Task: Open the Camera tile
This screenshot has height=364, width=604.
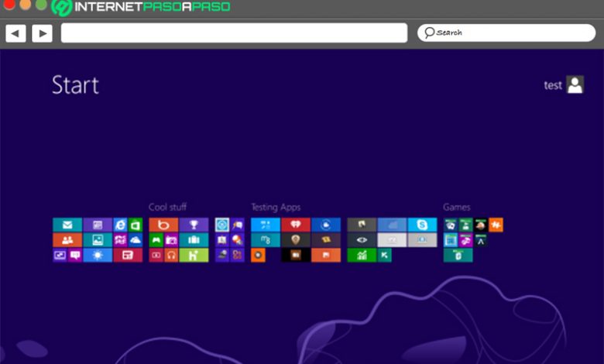Action: pos(171,240)
